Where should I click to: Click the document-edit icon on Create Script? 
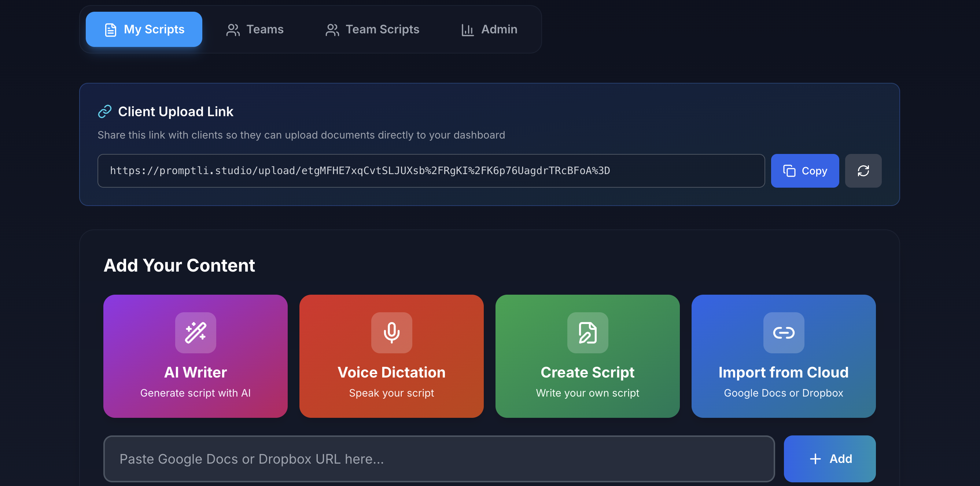click(x=587, y=333)
